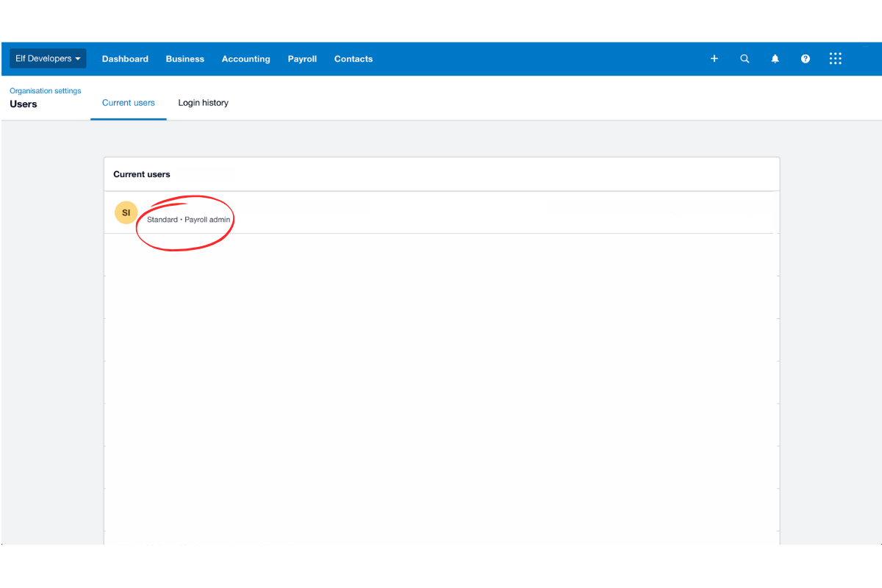The height and width of the screenshot is (588, 882).
Task: Click the Organisation settings link
Action: (45, 90)
